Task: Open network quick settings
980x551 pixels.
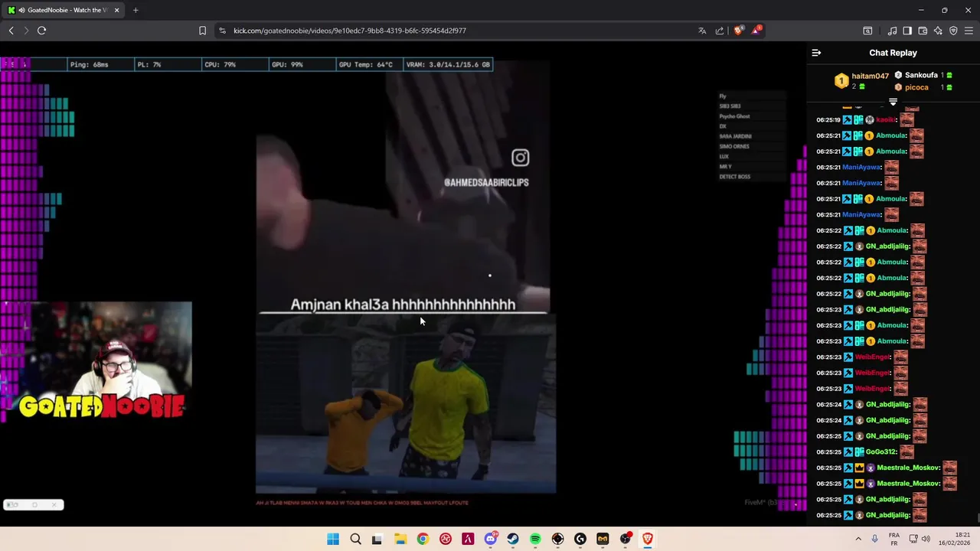Action: 912,540
